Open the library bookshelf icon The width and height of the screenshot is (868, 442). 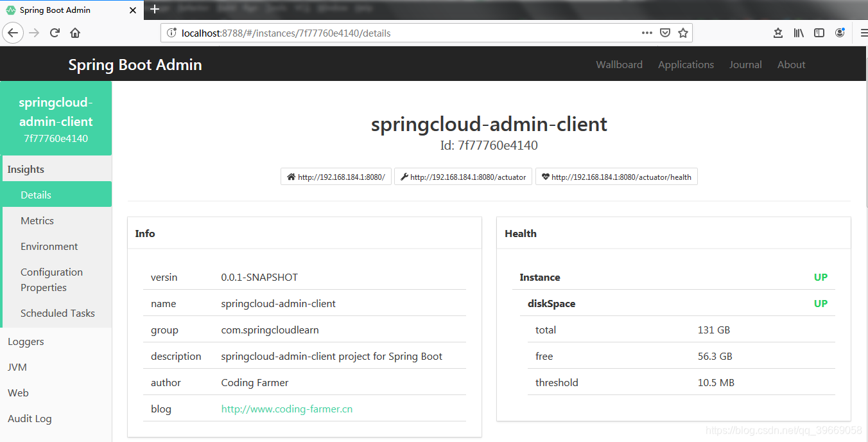[799, 33]
